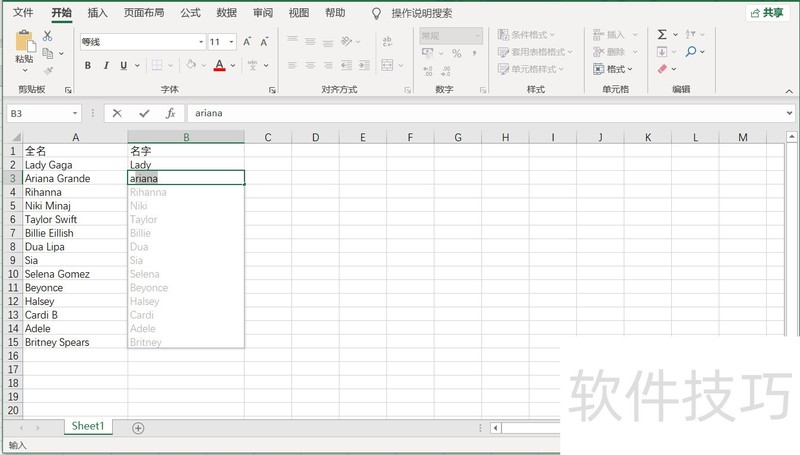
Task: Toggle italic formatting
Action: (x=106, y=65)
